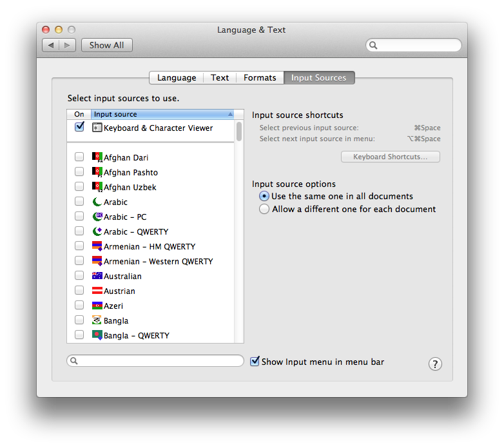The image size is (504, 448).
Task: Enable the Arabic checkbox
Action: tap(79, 201)
